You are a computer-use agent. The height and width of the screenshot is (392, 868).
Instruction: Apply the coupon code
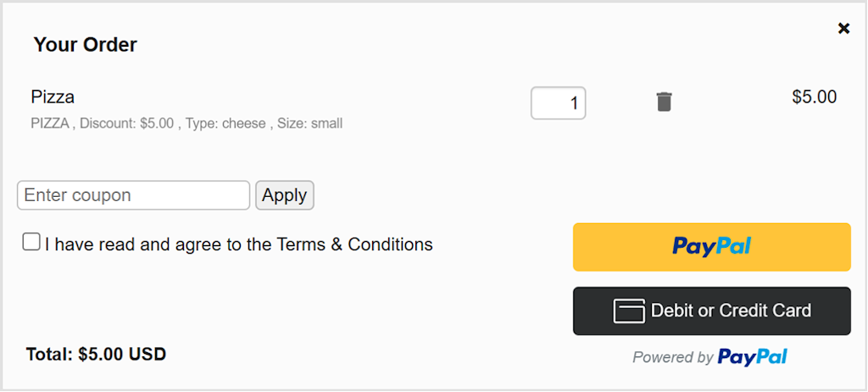point(285,195)
